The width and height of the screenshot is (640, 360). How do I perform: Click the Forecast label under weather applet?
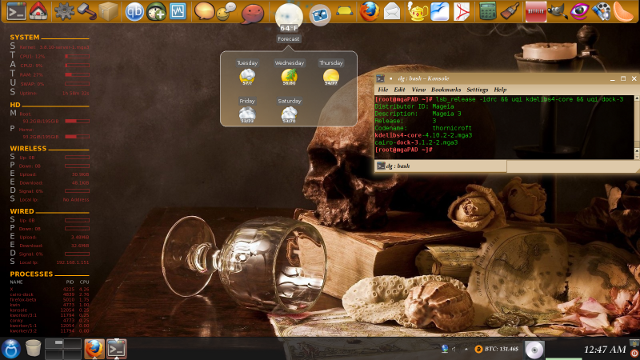click(x=289, y=39)
